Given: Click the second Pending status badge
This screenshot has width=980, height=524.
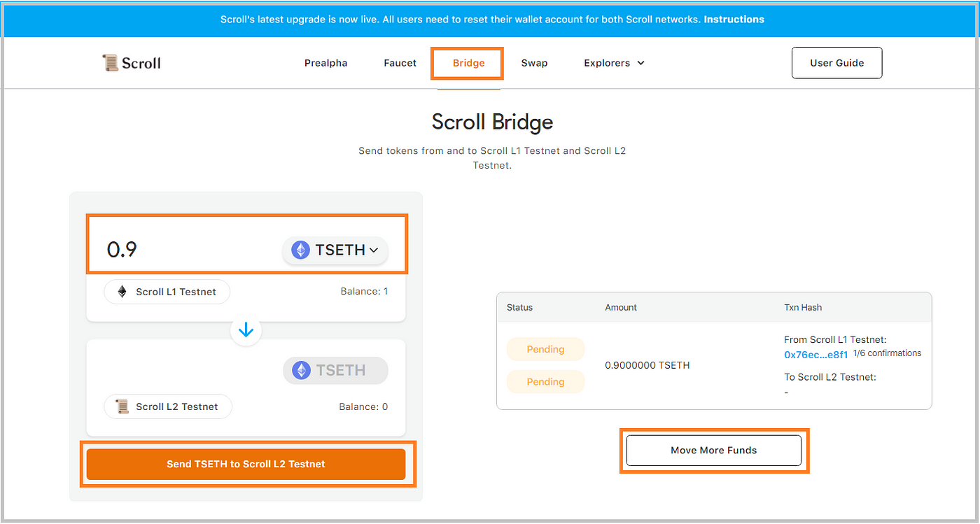Looking at the screenshot, I should pyautogui.click(x=545, y=381).
